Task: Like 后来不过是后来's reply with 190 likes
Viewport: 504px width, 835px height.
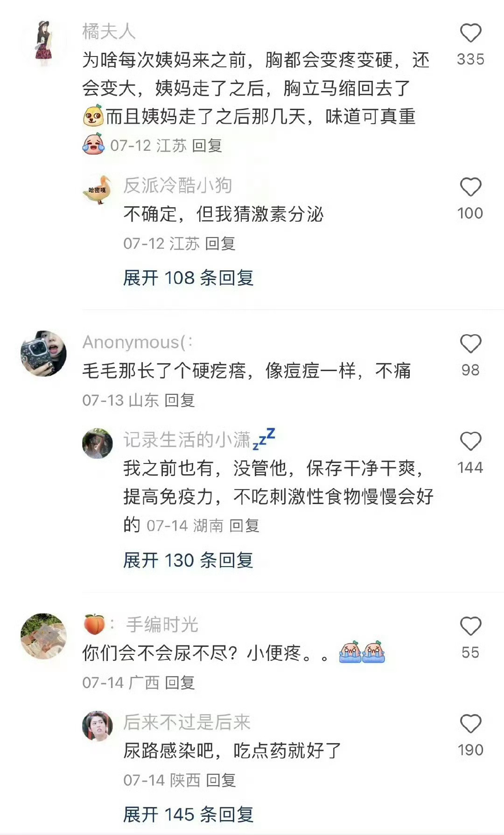Action: [470, 724]
